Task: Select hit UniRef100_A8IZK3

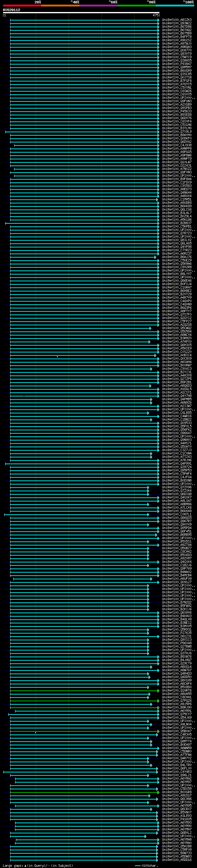Action: (177, 20)
